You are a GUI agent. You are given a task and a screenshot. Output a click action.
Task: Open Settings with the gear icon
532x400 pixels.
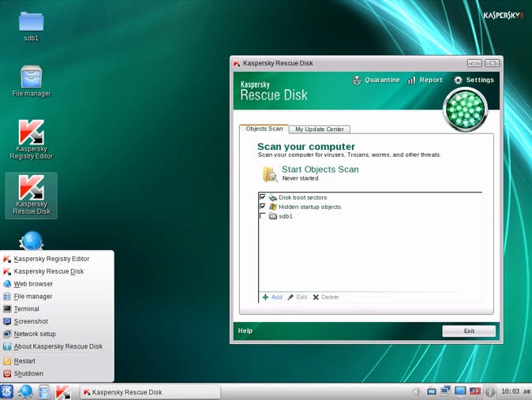coord(474,80)
